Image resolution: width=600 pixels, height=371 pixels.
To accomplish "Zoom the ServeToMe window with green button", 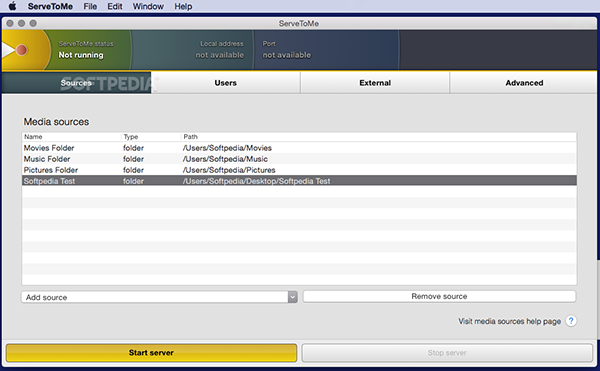I will (x=33, y=23).
